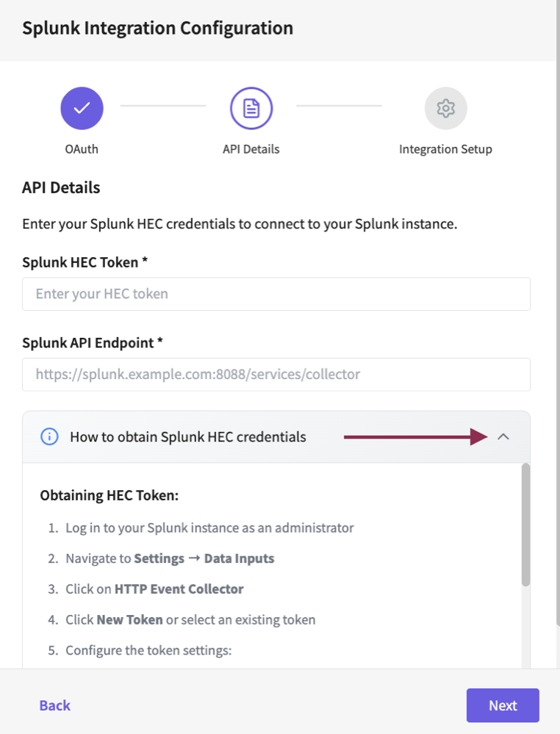Click the Next button

coord(503,705)
